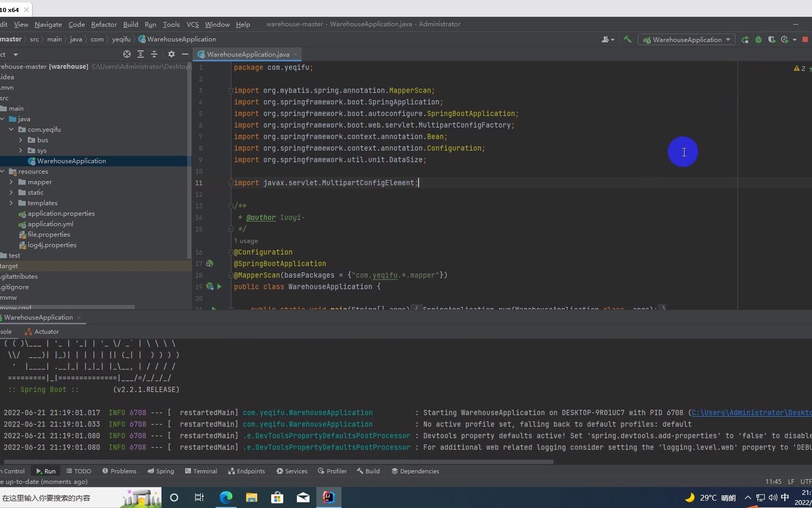Click the Expand All icon in the Project panel
Screen dimensions: 812x508
141,54
